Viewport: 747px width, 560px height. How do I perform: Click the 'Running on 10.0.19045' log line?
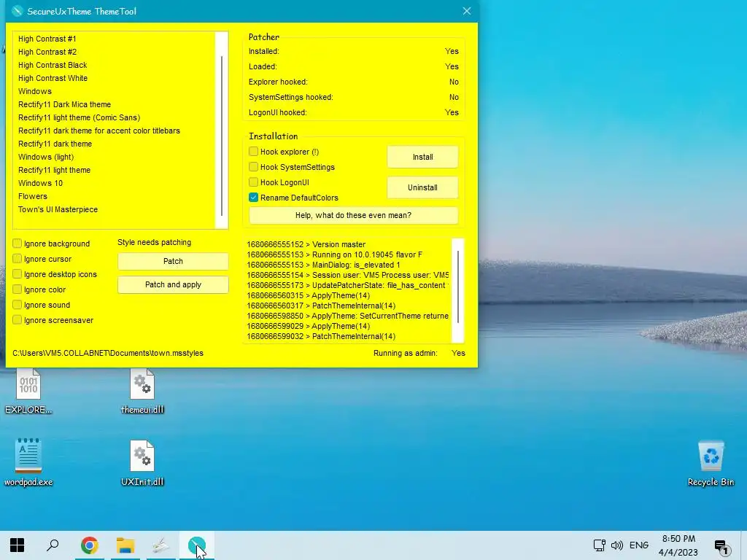tap(334, 254)
